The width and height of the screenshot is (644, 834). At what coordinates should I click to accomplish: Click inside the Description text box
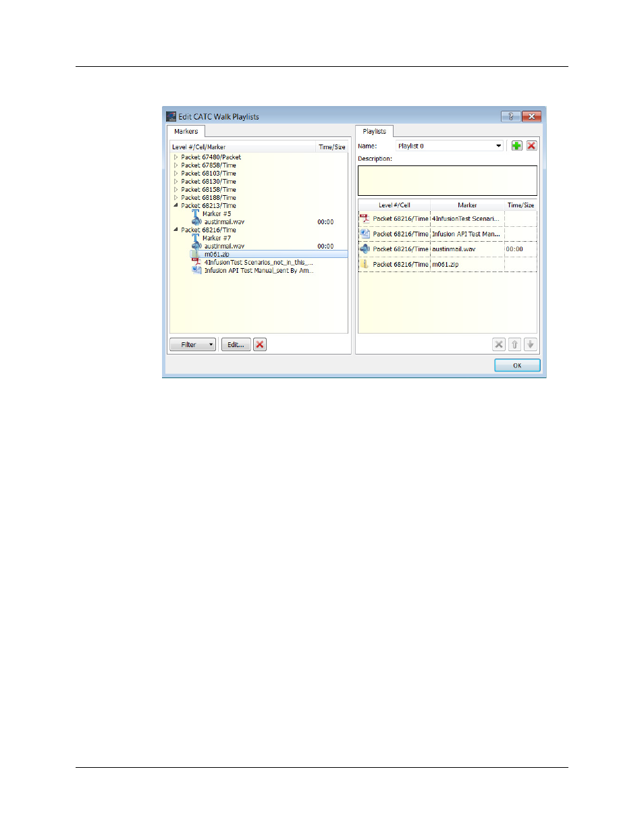point(447,180)
